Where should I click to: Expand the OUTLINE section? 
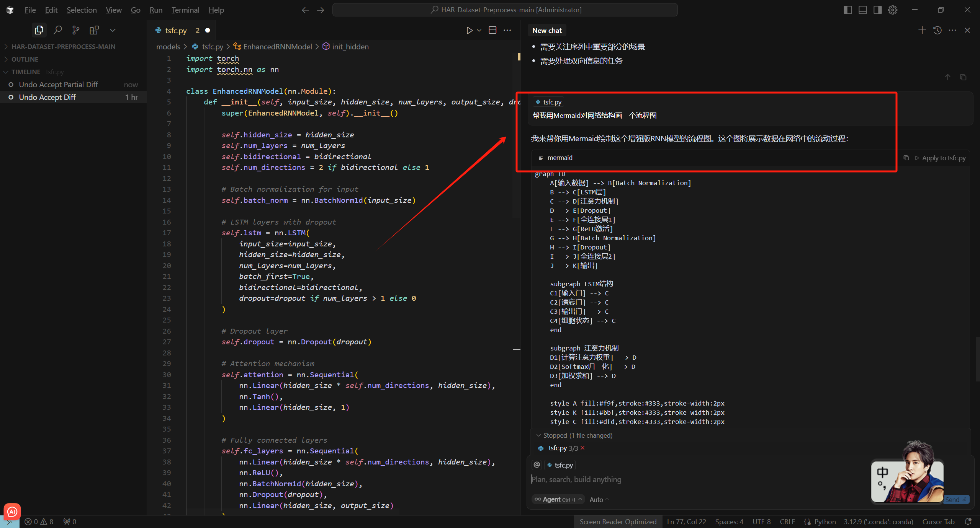point(25,59)
